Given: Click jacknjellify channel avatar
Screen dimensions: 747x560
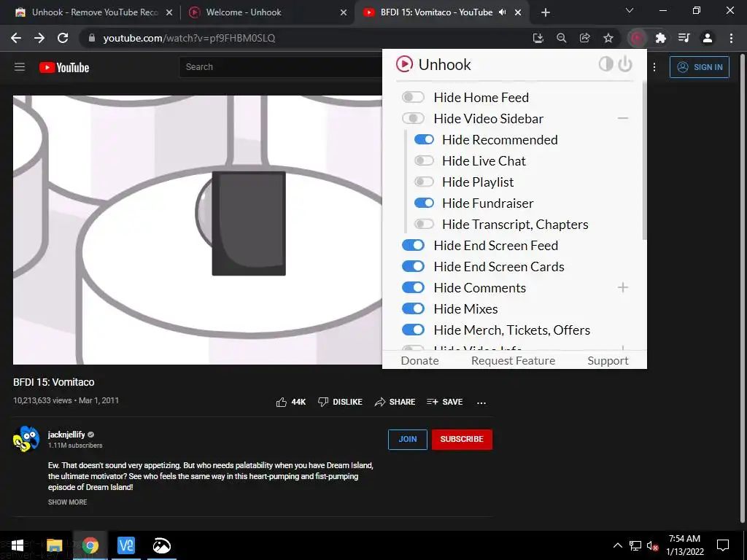Looking at the screenshot, I should click(26, 438).
